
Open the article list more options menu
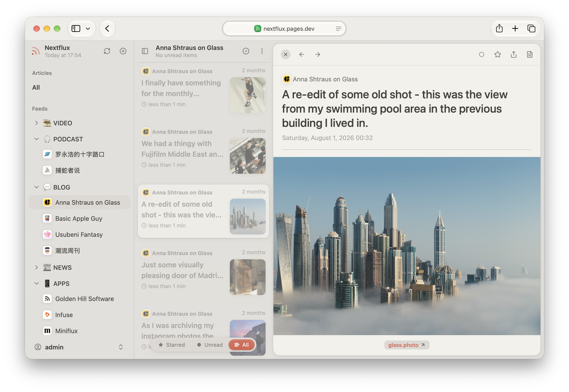point(262,51)
